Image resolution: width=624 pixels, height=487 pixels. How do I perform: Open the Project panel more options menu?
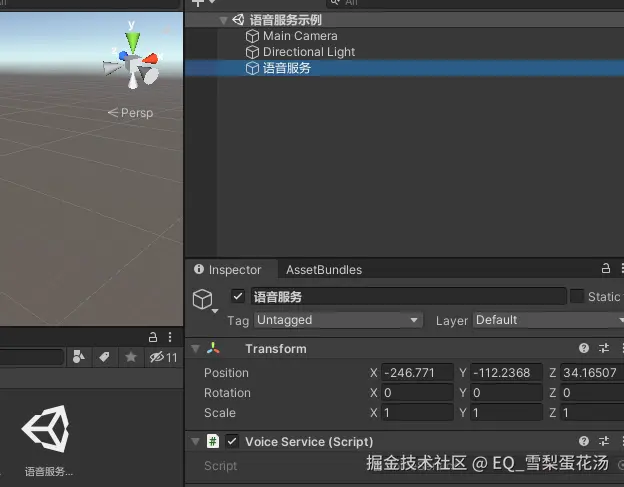[x=170, y=337]
